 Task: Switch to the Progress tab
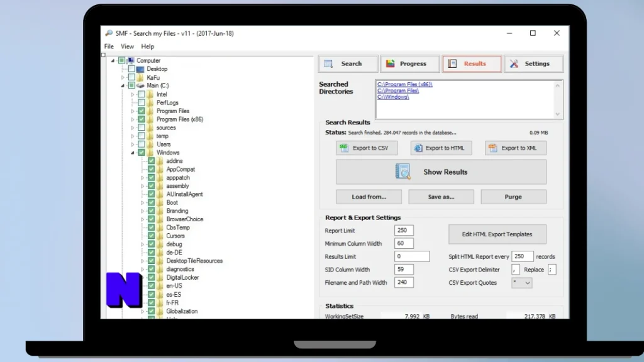[x=409, y=63]
